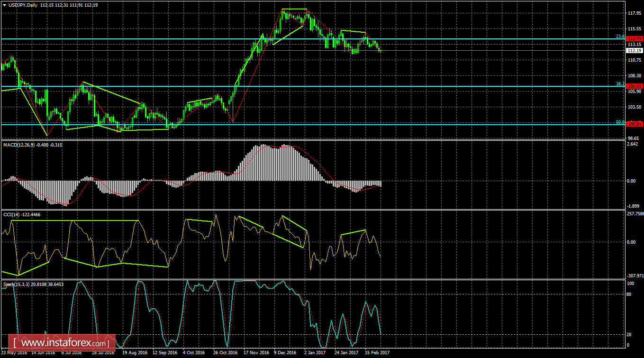Screen dimensions: 644x358
Task: Click the 117.95 price scale value
Action: tap(634, 14)
